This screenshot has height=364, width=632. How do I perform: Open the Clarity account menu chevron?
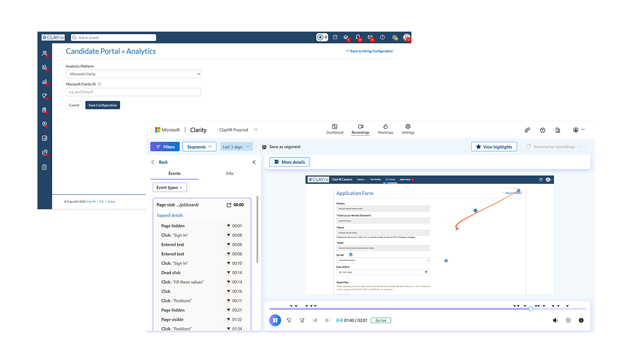coord(583,130)
